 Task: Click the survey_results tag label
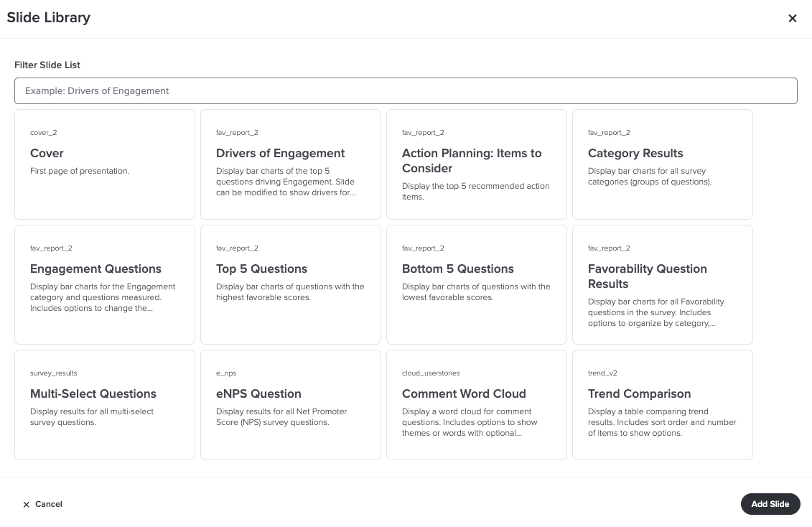click(x=53, y=373)
